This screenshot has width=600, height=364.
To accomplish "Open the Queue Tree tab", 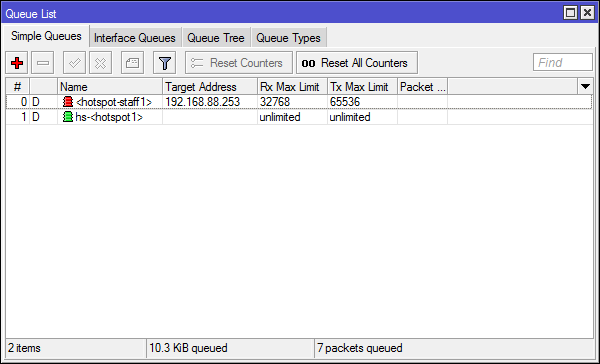I will coord(216,38).
